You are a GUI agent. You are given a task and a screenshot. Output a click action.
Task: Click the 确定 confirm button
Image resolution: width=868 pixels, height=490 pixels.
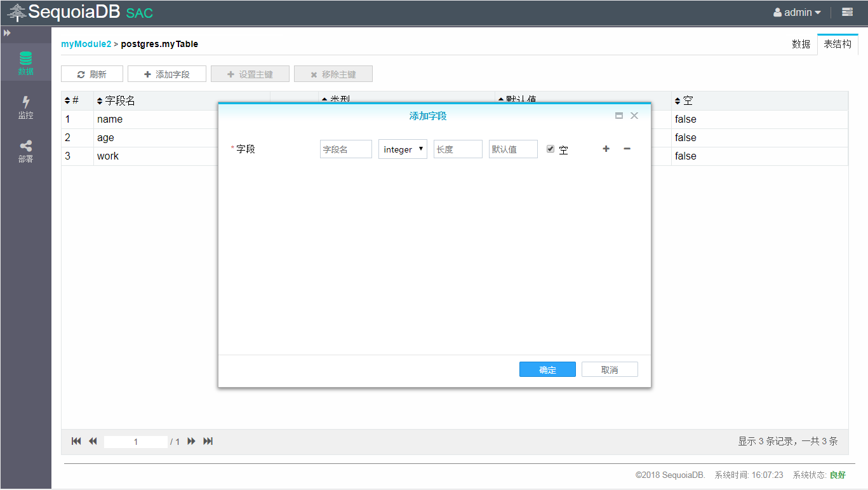(x=547, y=369)
